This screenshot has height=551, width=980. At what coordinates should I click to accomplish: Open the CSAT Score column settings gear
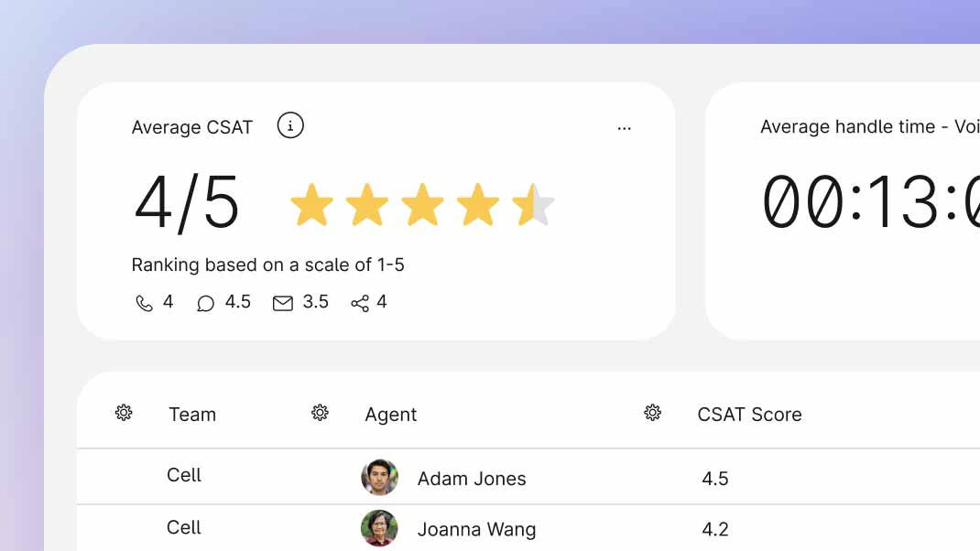(x=652, y=413)
